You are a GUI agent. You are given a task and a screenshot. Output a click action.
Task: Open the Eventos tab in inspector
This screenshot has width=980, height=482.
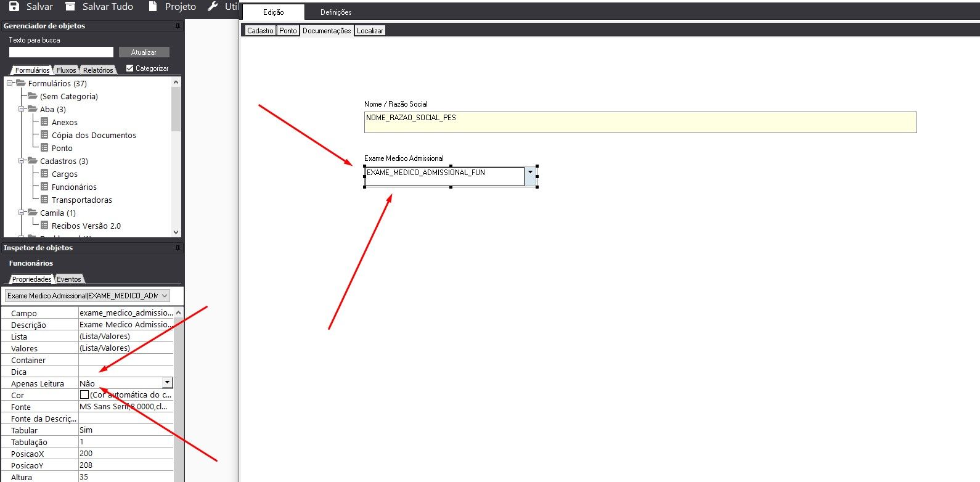(69, 279)
